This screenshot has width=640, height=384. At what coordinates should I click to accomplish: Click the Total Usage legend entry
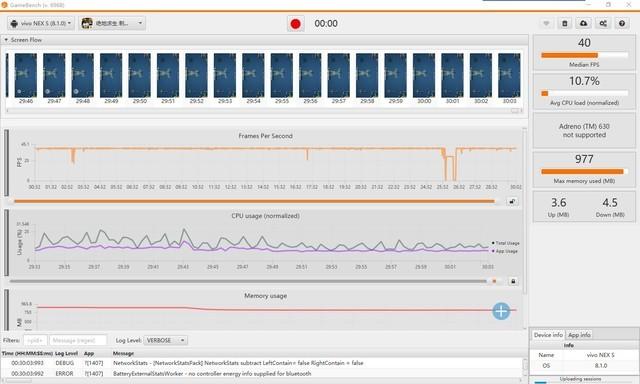coord(505,243)
